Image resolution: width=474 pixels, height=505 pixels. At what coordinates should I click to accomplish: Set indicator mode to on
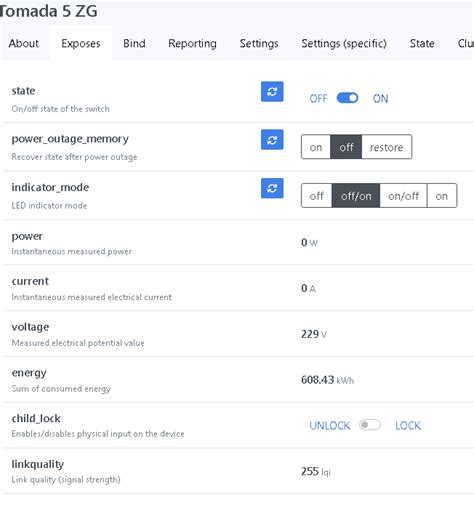pos(442,196)
